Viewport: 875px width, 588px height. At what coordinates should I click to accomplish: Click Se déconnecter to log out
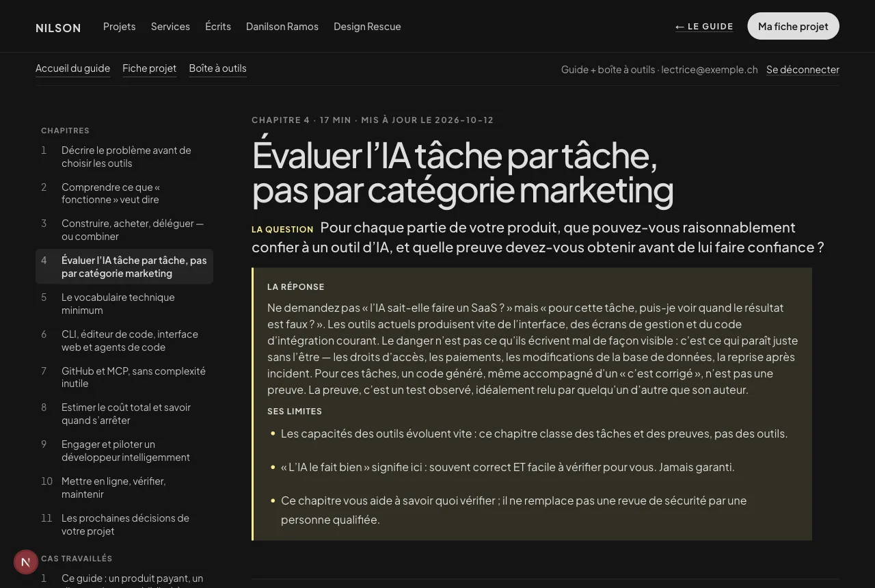(x=803, y=70)
